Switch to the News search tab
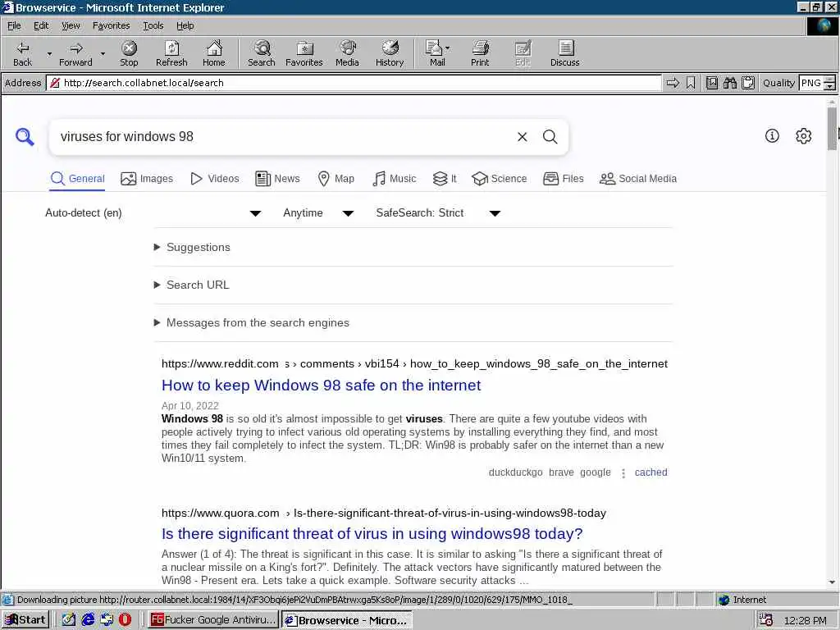This screenshot has height=630, width=840. point(277,178)
